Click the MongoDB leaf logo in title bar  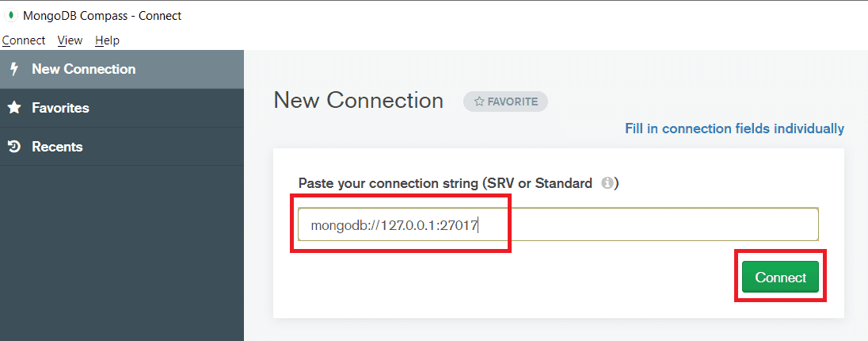(x=11, y=16)
